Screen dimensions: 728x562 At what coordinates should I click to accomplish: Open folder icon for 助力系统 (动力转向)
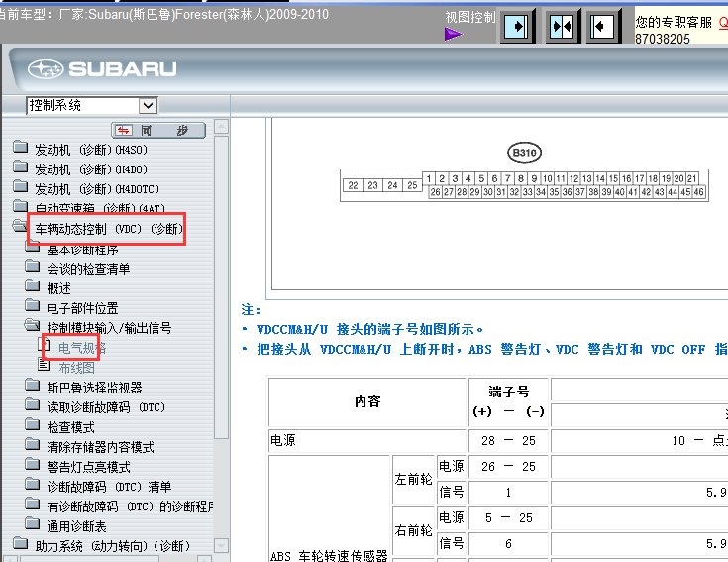coord(21,543)
